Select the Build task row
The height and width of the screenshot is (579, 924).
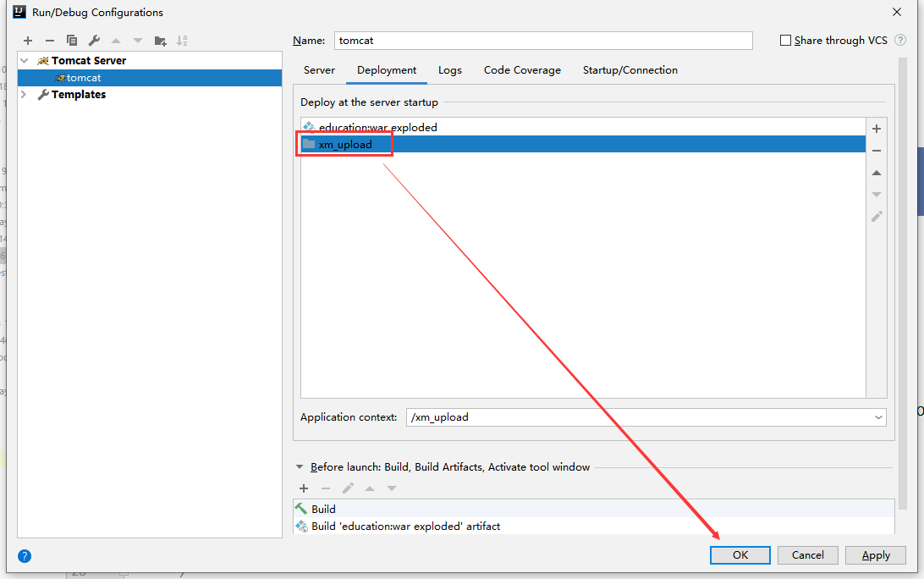(593, 509)
